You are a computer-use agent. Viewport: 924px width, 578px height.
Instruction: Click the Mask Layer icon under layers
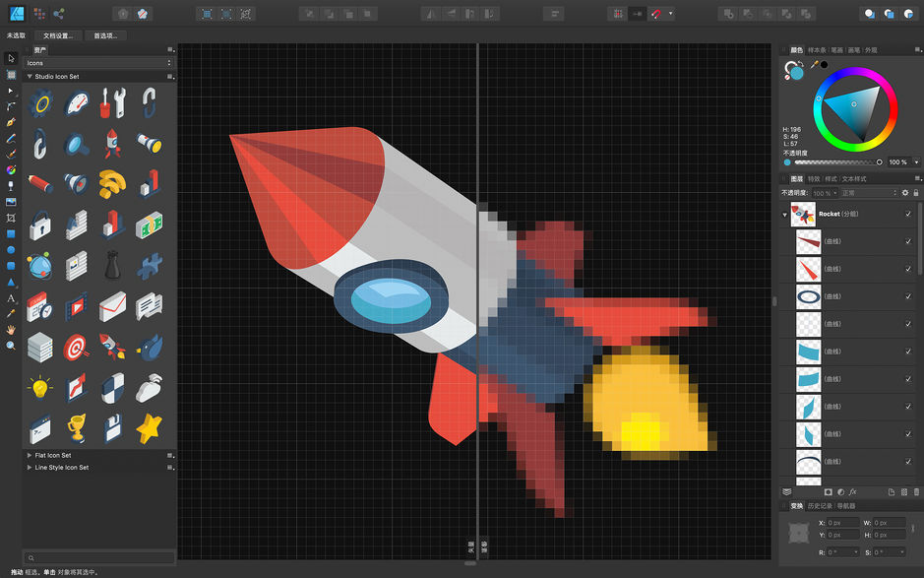(x=828, y=492)
